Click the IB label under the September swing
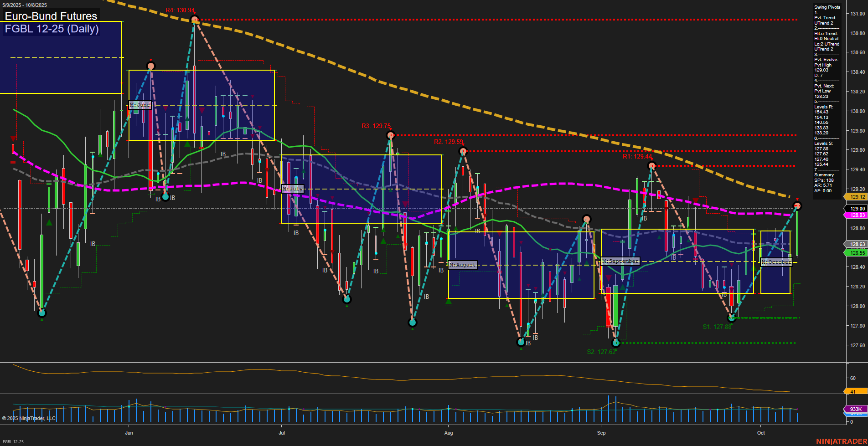Viewport: 868px width, 446px height. pos(724,294)
